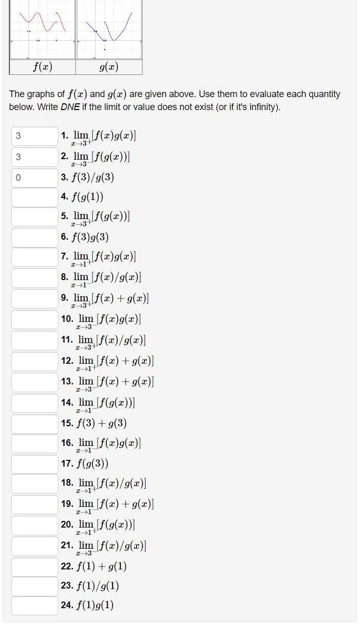Click the answer field showing 0 for question 3

pos(34,177)
